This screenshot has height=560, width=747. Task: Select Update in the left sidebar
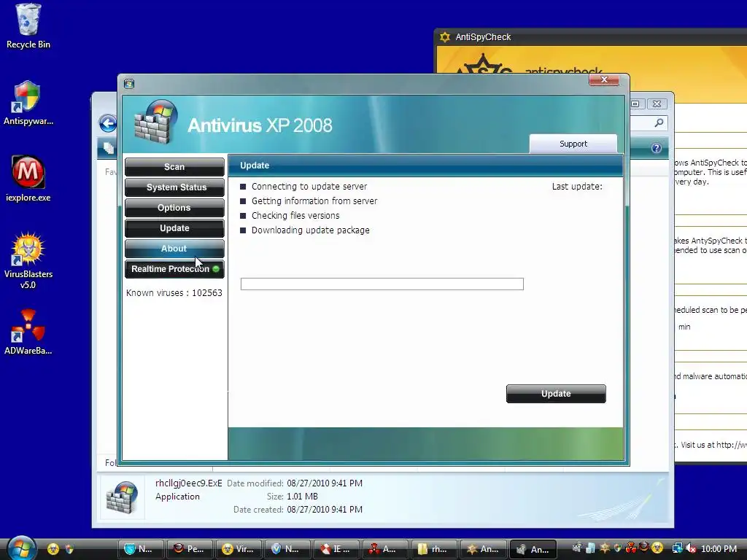(x=174, y=228)
